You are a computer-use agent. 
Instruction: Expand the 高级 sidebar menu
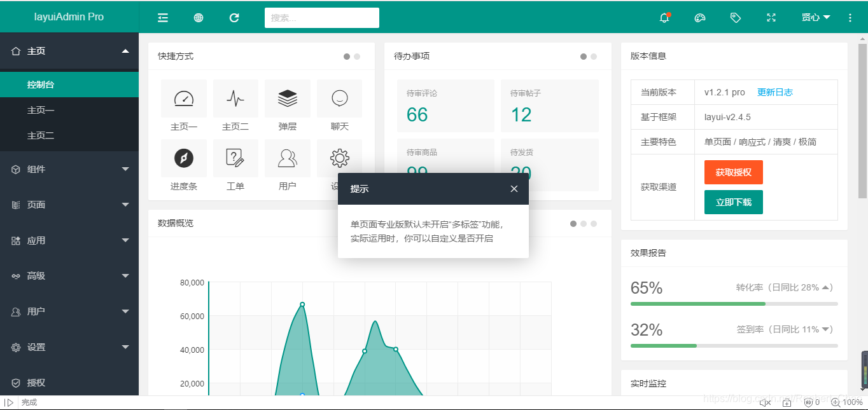(x=69, y=276)
